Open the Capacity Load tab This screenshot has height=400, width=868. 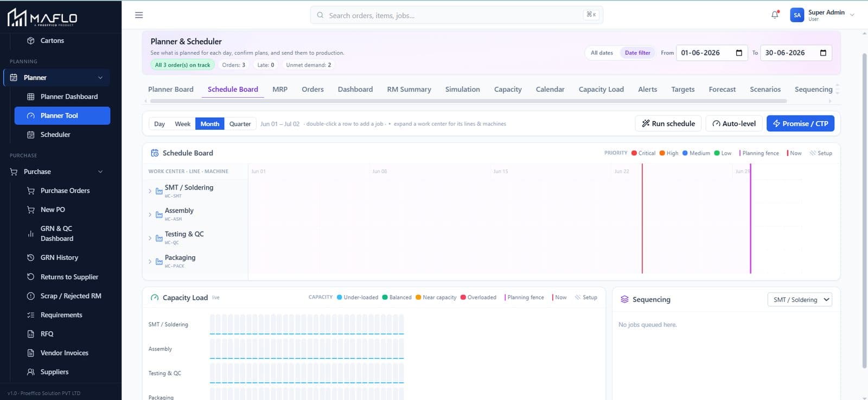tap(601, 89)
